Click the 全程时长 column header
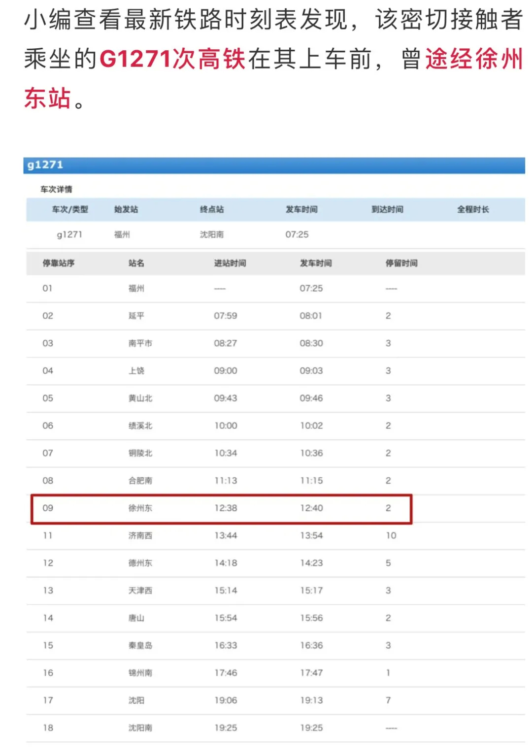The height and width of the screenshot is (756, 532). (473, 209)
